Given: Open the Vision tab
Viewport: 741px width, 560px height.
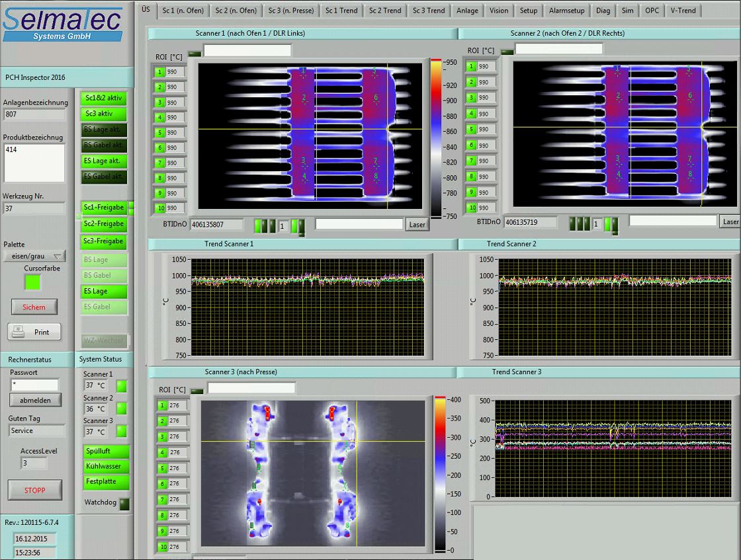Looking at the screenshot, I should (x=499, y=11).
